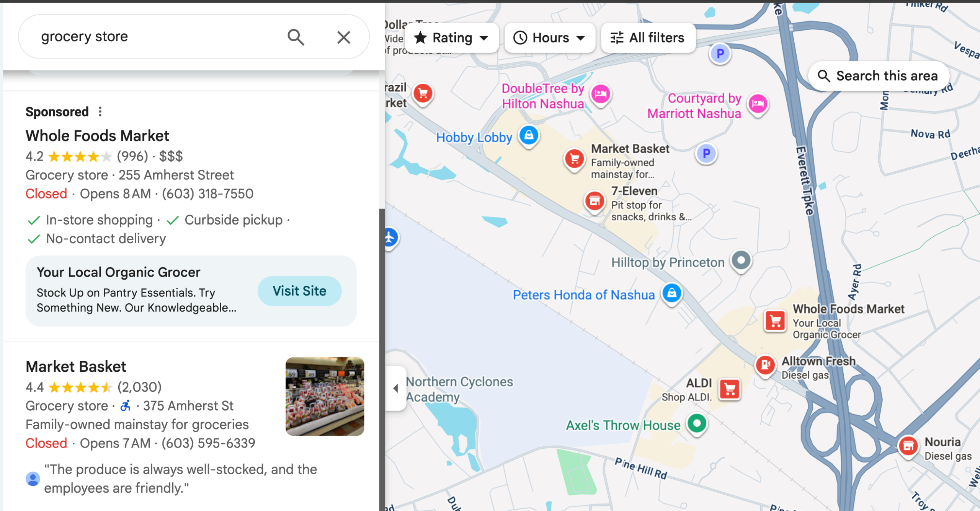Image resolution: width=980 pixels, height=511 pixels.
Task: Open sponsored ad options three-dot menu
Action: click(100, 112)
